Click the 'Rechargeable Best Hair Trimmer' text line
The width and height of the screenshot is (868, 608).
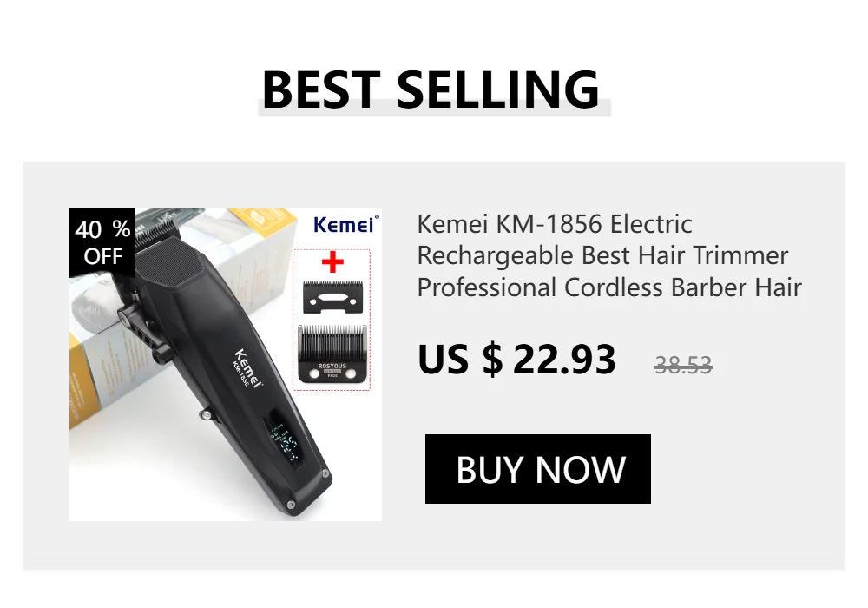(602, 256)
